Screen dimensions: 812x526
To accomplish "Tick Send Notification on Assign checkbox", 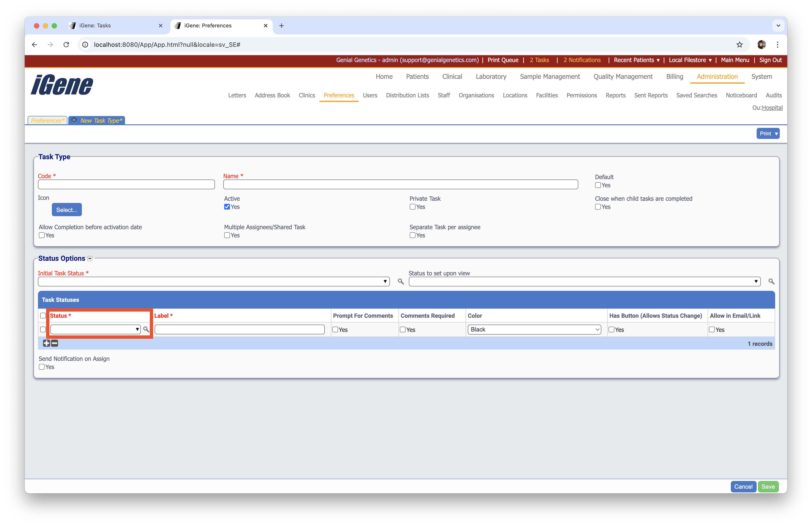I will point(42,367).
